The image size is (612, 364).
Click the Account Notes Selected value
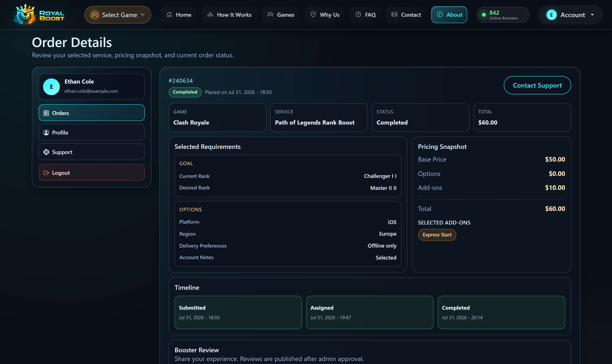coord(386,258)
